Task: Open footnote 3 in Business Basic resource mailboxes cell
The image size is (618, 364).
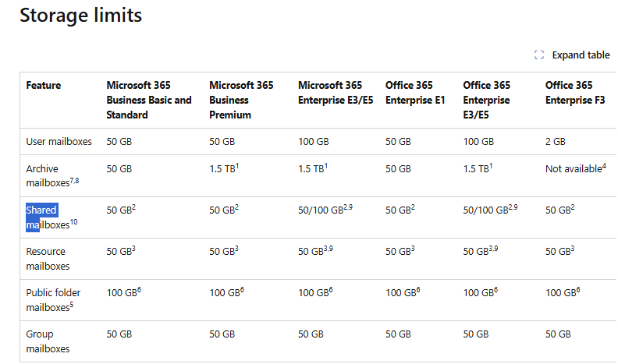Action: [136, 248]
